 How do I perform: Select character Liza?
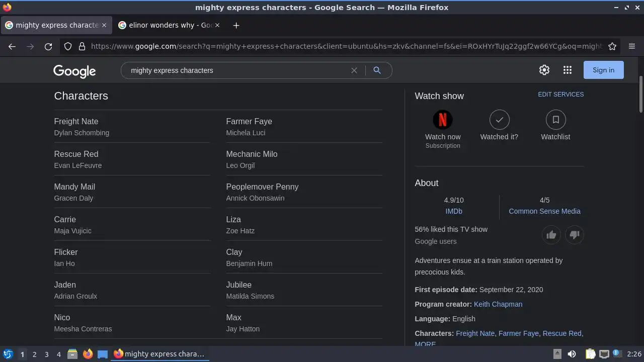(x=233, y=219)
